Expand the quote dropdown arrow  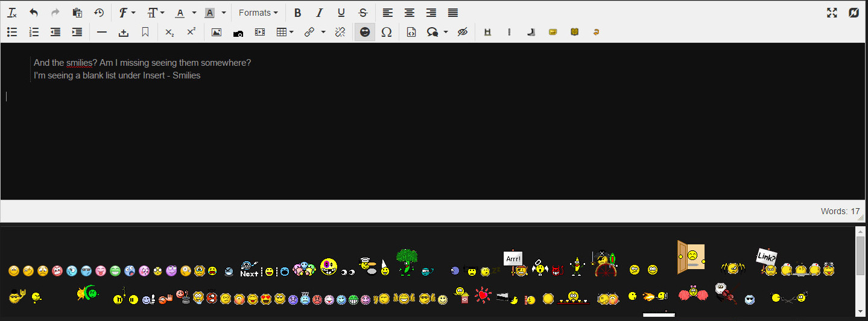coord(446,33)
